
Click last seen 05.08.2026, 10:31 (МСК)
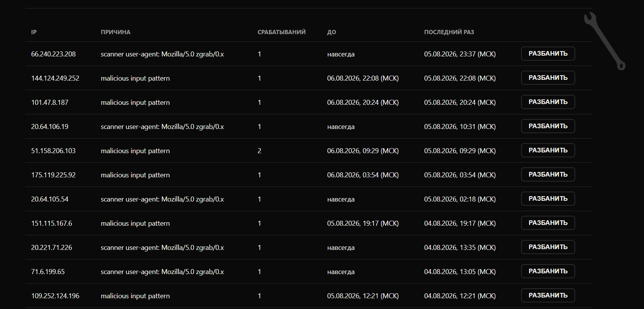click(x=460, y=127)
